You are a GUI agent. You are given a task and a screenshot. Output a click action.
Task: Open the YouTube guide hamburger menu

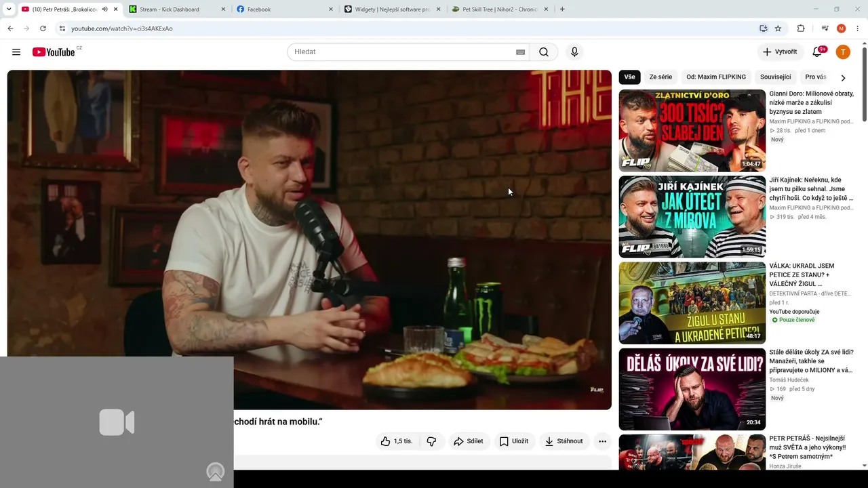point(16,52)
